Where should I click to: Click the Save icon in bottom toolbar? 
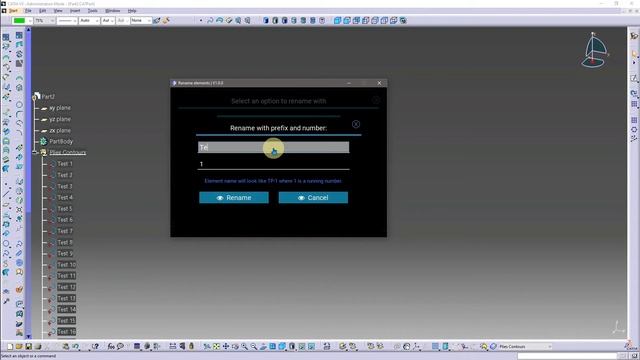tap(29, 347)
